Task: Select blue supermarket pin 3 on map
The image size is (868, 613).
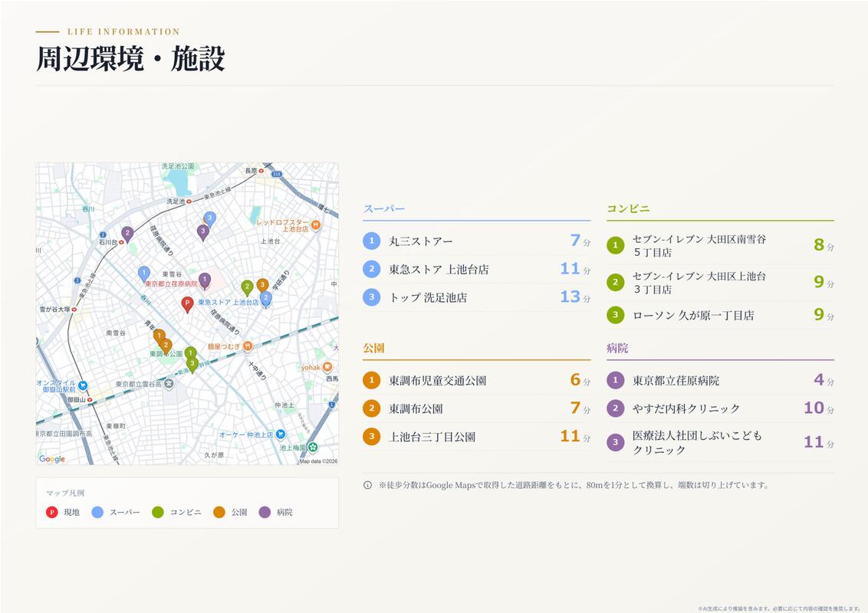Action: click(209, 218)
